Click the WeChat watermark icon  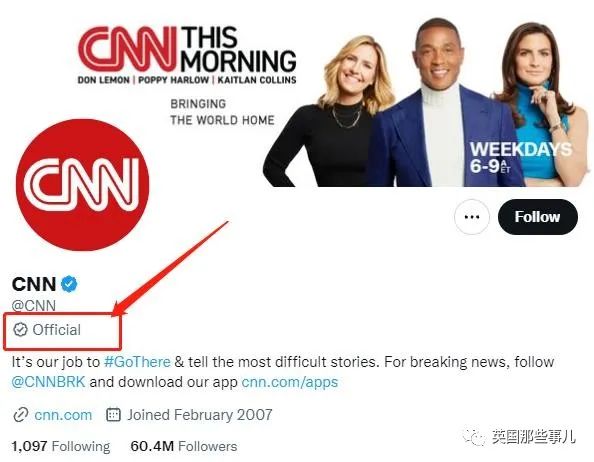474,437
